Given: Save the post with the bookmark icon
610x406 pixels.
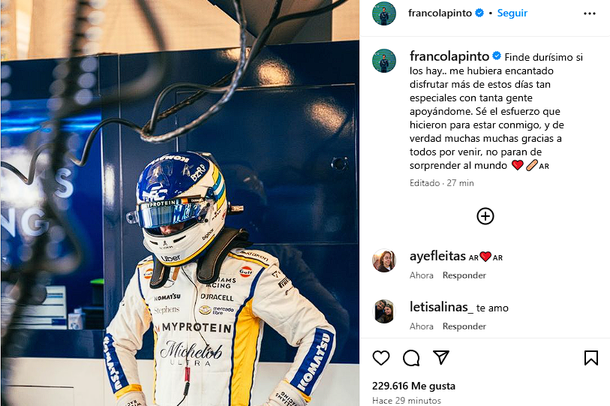Looking at the screenshot, I should [591, 357].
